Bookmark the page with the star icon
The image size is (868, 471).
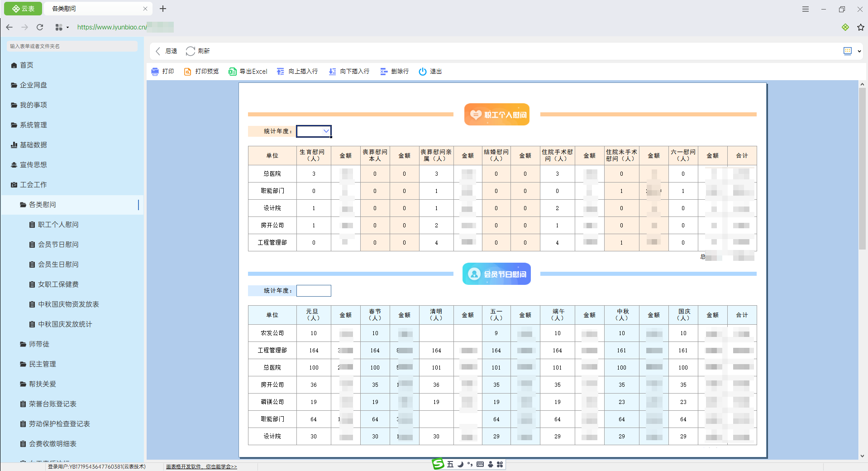pos(860,27)
